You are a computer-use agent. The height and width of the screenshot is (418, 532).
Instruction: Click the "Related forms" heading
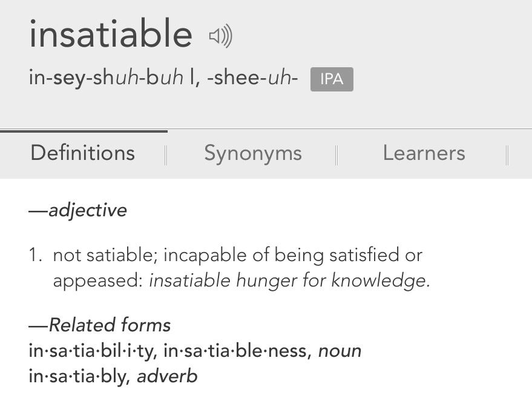coord(109,325)
